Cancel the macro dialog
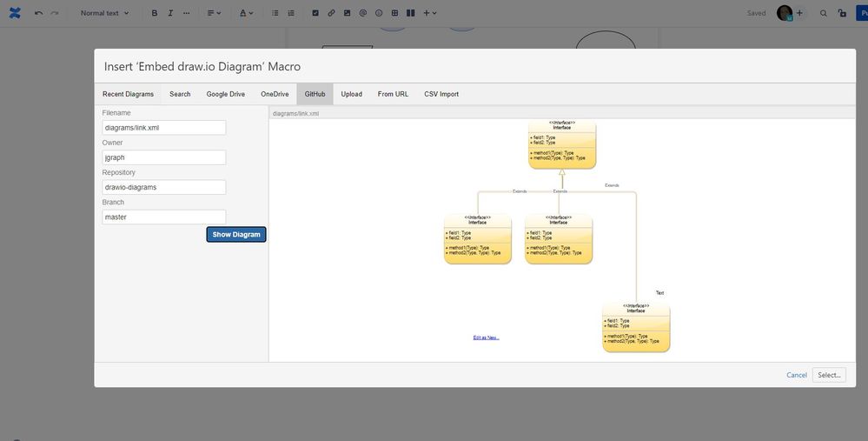 click(x=797, y=375)
